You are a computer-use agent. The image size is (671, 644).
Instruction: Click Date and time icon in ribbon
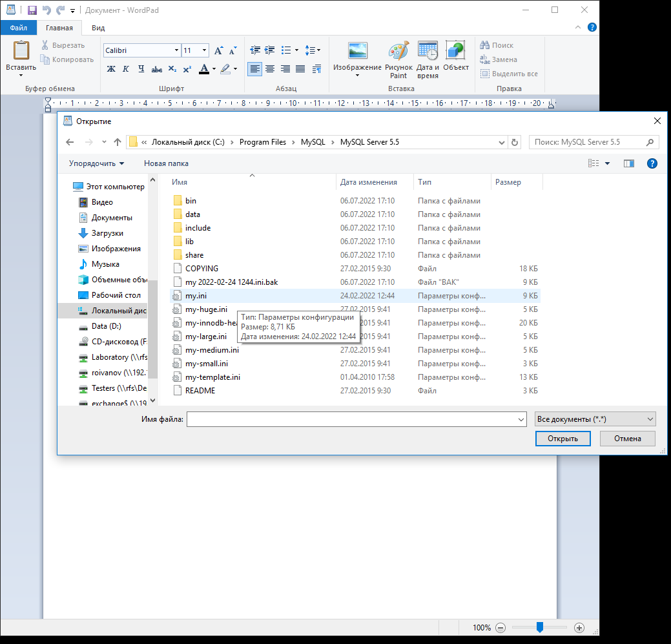[x=428, y=53]
